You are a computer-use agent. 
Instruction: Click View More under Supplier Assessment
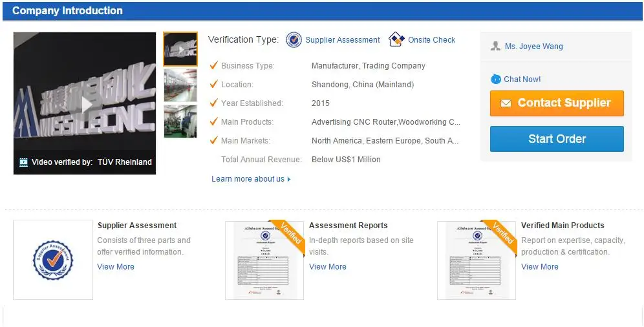pos(115,267)
